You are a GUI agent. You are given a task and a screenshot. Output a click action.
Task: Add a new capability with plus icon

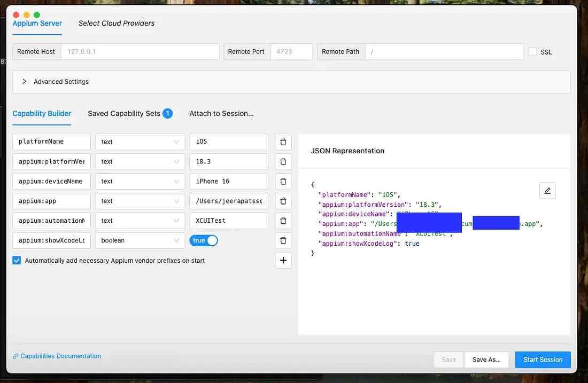click(283, 261)
